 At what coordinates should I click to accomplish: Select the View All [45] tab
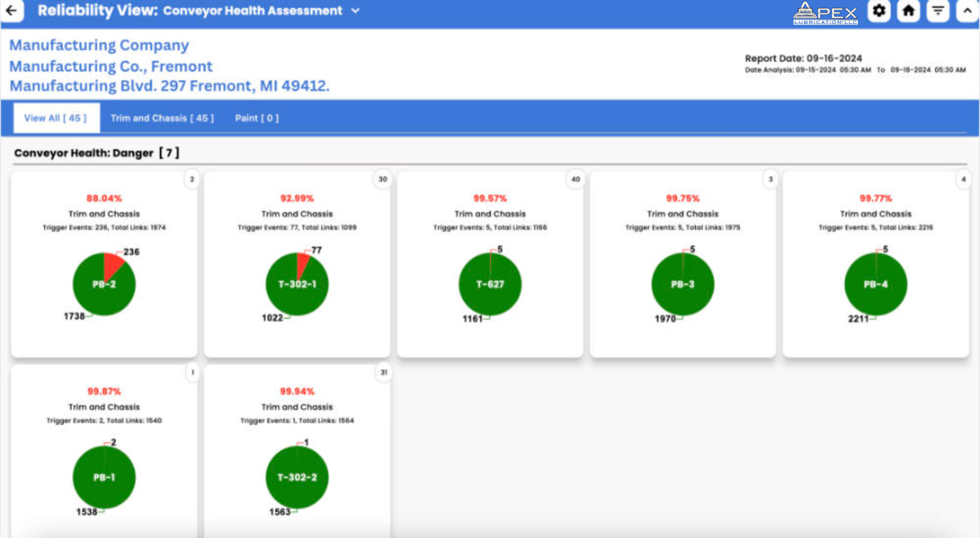[x=56, y=118]
